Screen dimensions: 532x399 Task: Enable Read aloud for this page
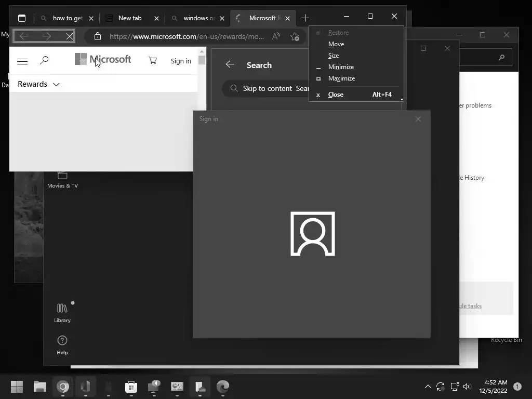point(276,36)
